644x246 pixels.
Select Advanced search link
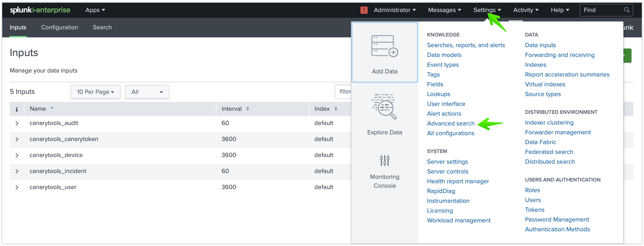point(450,123)
